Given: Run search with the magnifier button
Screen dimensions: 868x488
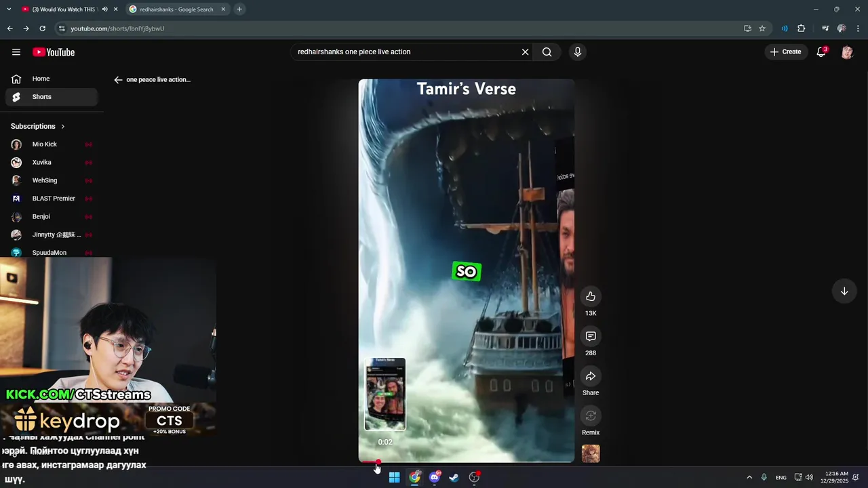Looking at the screenshot, I should 547,52.
